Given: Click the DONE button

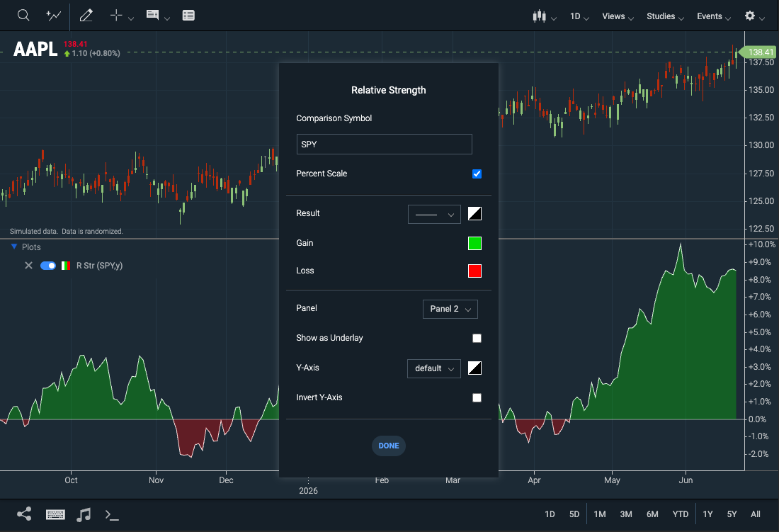Looking at the screenshot, I should click(389, 446).
